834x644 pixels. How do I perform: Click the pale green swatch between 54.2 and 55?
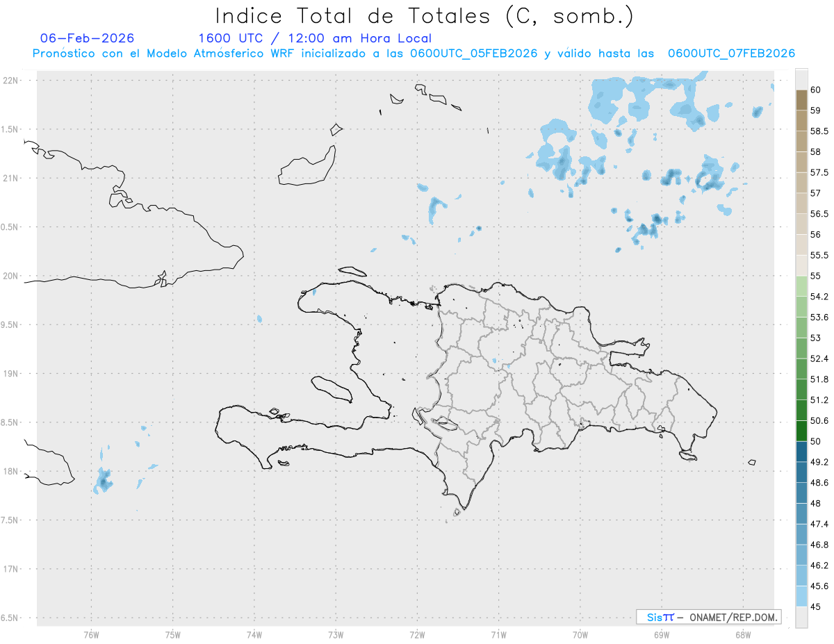point(801,286)
